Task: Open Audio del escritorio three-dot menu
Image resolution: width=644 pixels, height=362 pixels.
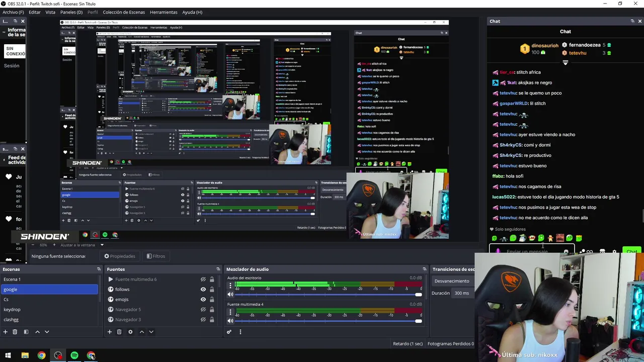Action: pyautogui.click(x=230, y=286)
